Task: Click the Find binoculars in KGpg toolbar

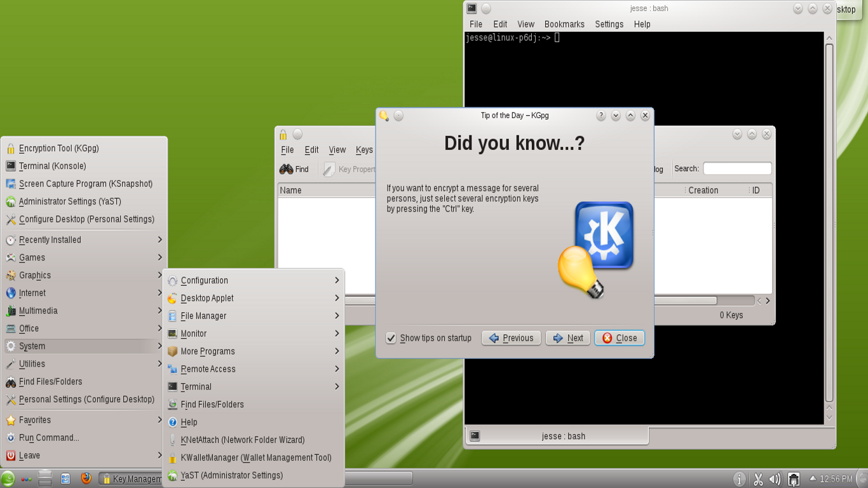Action: click(294, 169)
